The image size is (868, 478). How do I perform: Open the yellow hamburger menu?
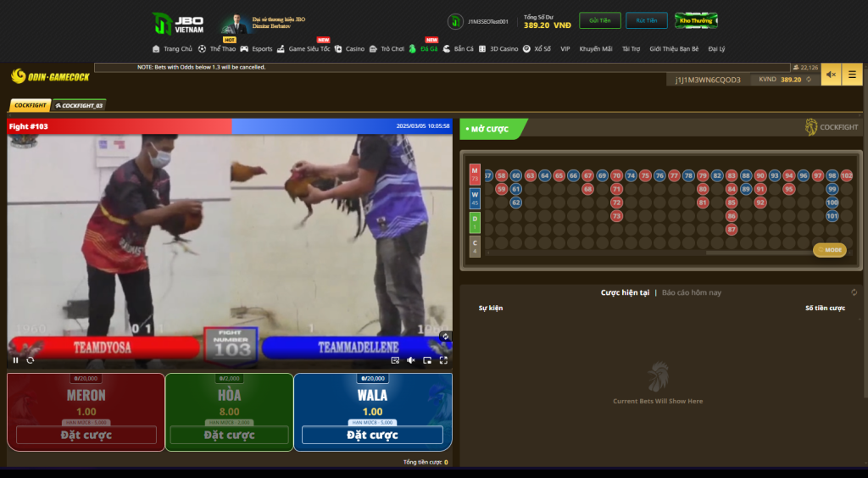click(852, 75)
